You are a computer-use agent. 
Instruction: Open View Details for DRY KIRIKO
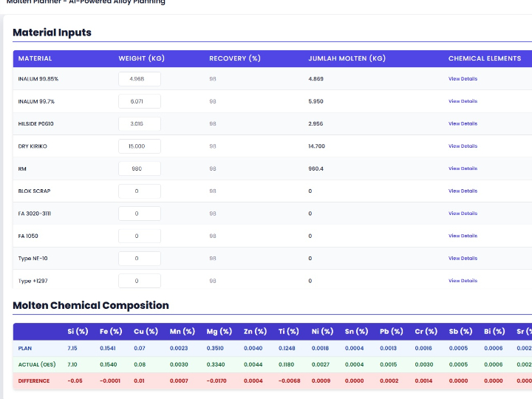tap(463, 146)
